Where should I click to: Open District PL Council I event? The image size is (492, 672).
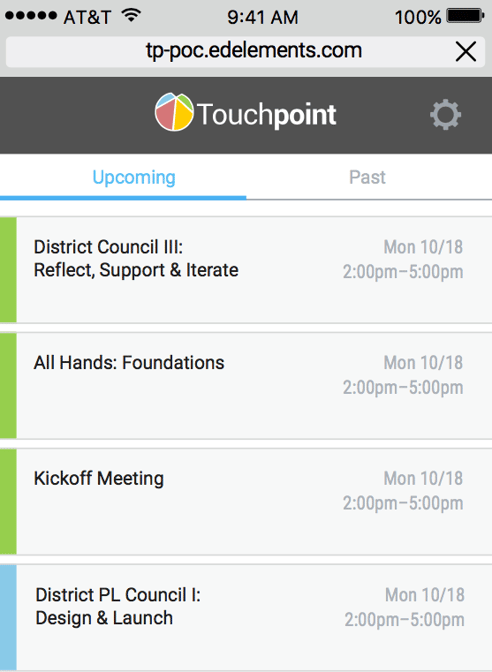click(246, 618)
